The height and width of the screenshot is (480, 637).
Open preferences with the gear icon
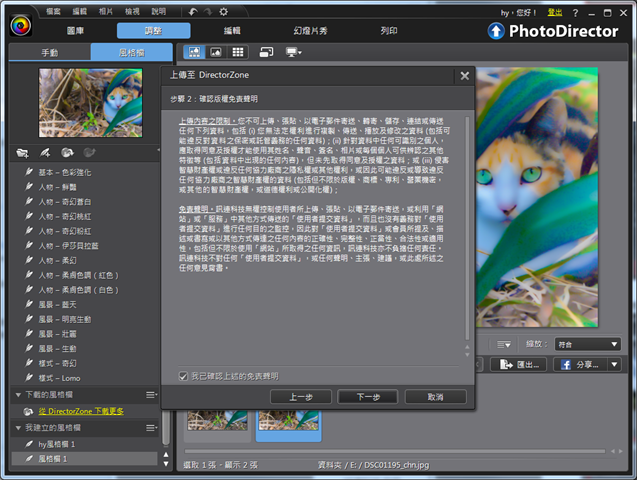click(223, 12)
